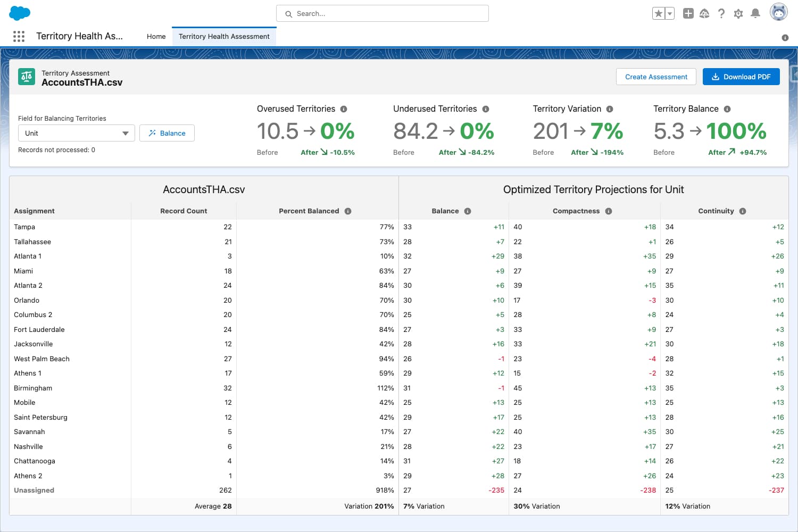Open the user profile avatar
The image size is (798, 532).
click(779, 12)
